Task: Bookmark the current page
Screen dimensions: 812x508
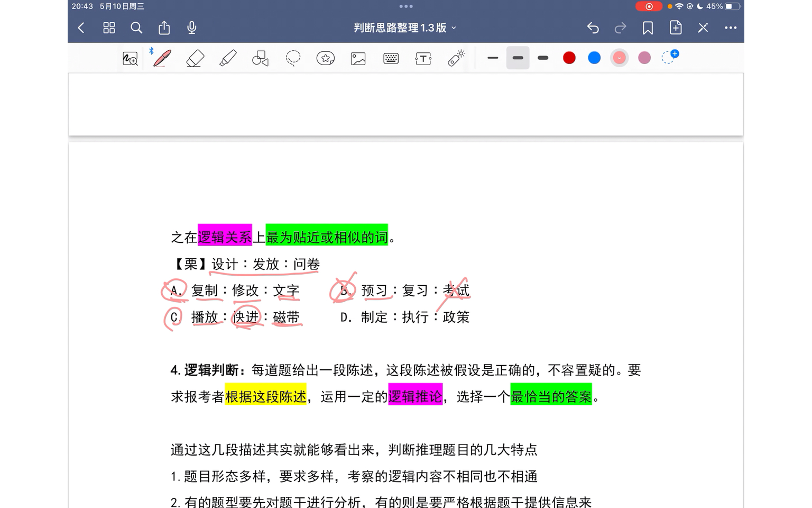Action: tap(648, 28)
